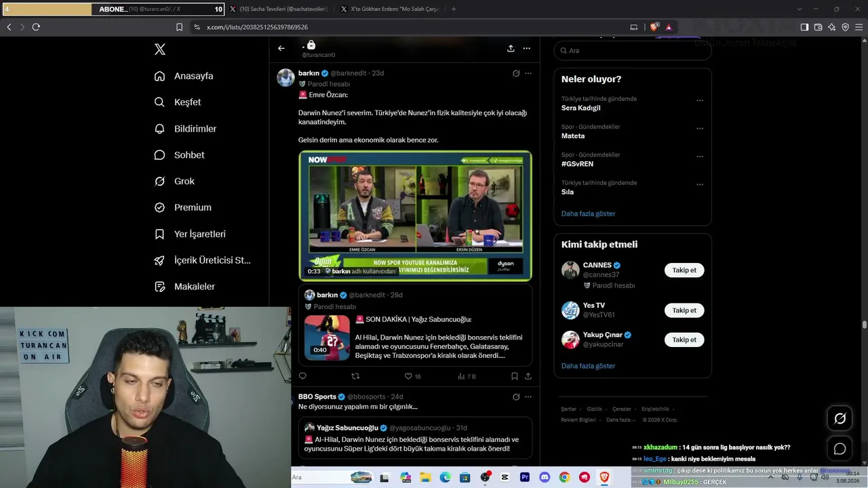868x488 pixels.
Task: Open Google Chrome from the taskbar
Action: [564, 478]
